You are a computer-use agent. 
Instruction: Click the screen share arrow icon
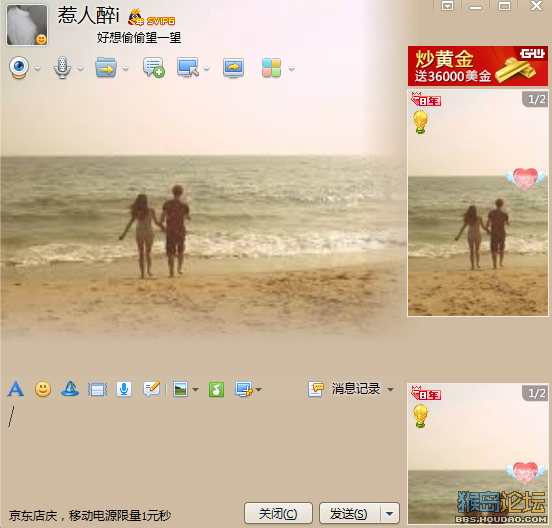click(233, 67)
